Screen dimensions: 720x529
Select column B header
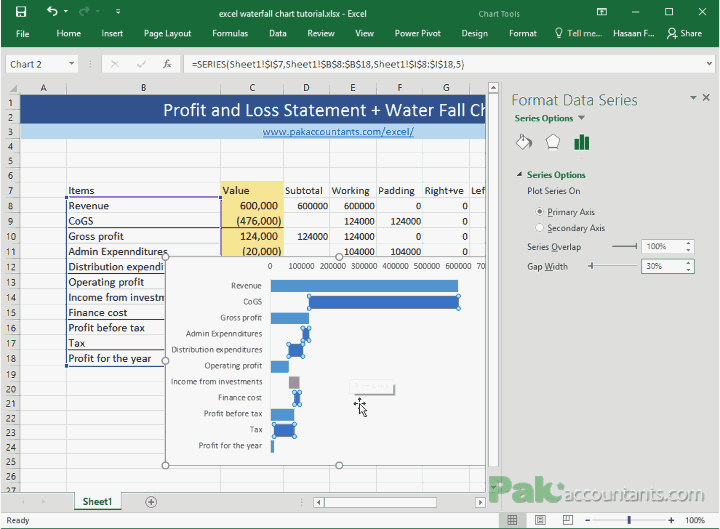(x=143, y=88)
